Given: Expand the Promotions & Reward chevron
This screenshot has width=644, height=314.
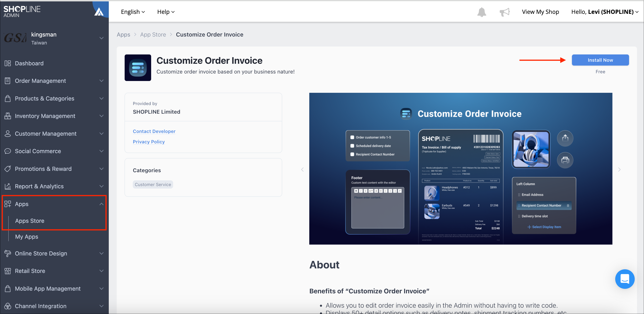Looking at the screenshot, I should pyautogui.click(x=102, y=169).
